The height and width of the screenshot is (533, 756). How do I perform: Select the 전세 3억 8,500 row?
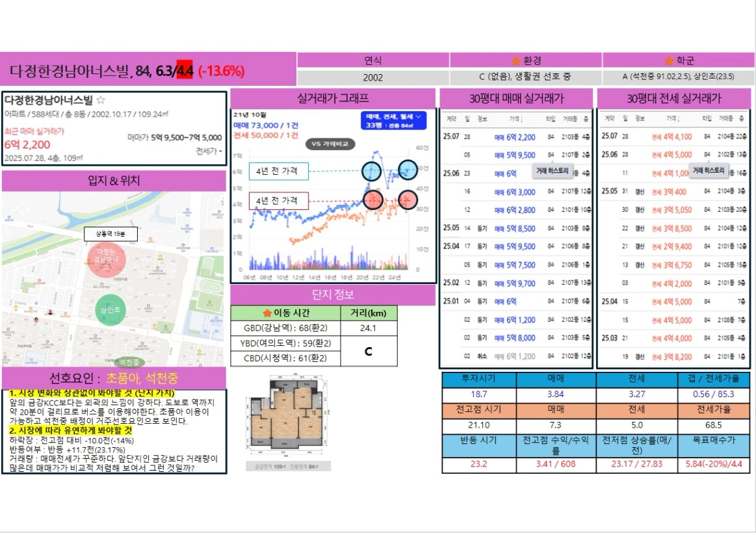(673, 228)
